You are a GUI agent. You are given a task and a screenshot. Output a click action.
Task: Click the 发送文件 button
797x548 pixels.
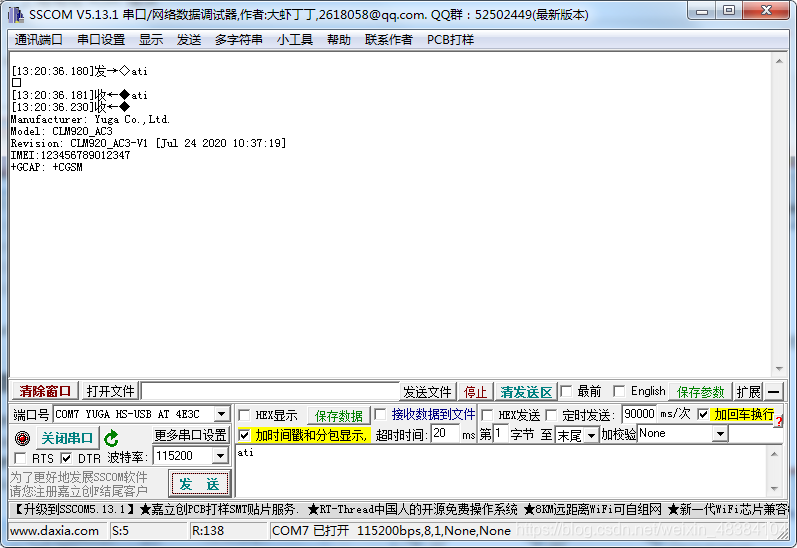pos(427,392)
